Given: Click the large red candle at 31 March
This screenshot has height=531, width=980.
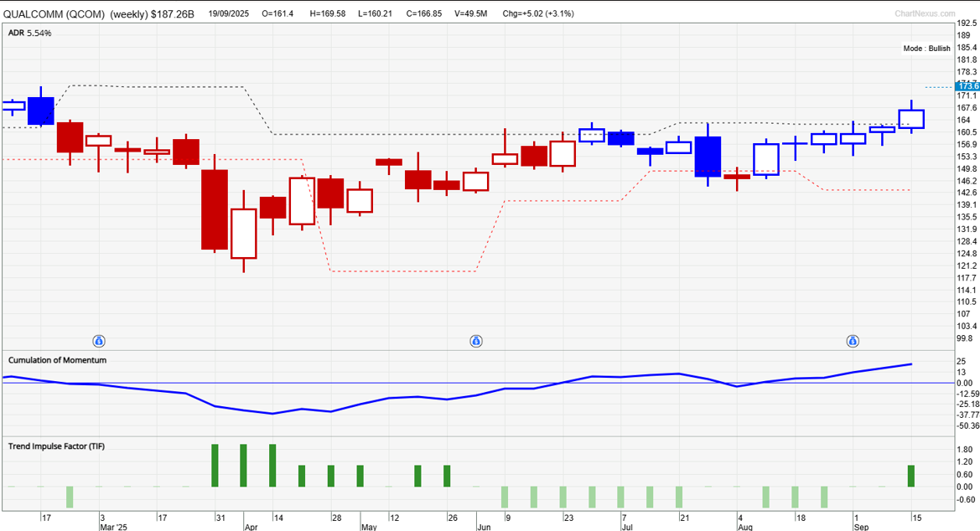Looking at the screenshot, I should (x=215, y=209).
